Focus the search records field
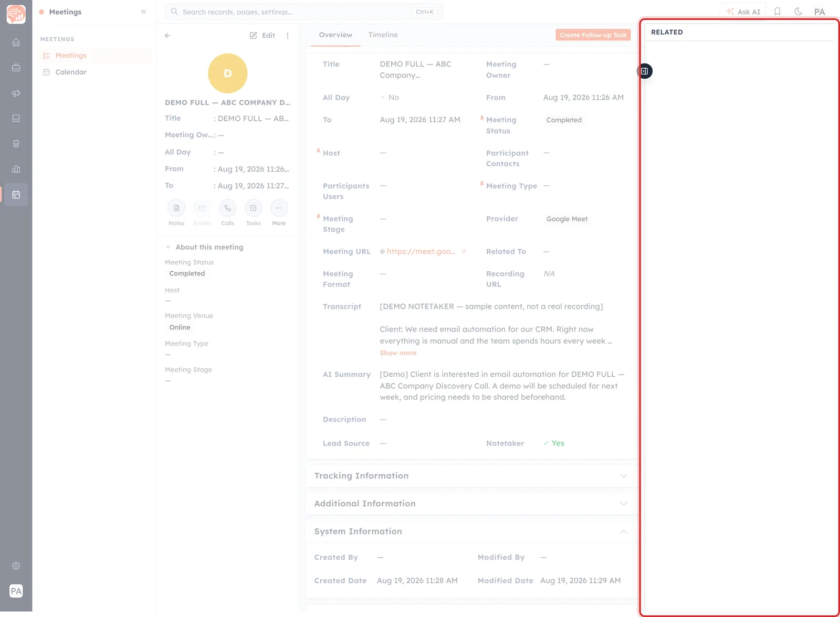Viewport: 840px width, 617px height. 303,12
